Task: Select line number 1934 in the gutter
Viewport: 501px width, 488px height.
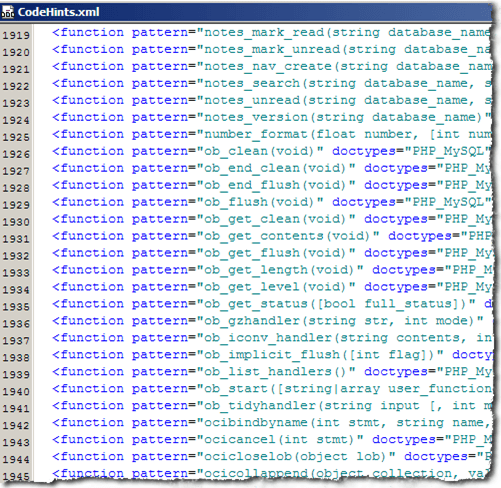Action: [16, 290]
